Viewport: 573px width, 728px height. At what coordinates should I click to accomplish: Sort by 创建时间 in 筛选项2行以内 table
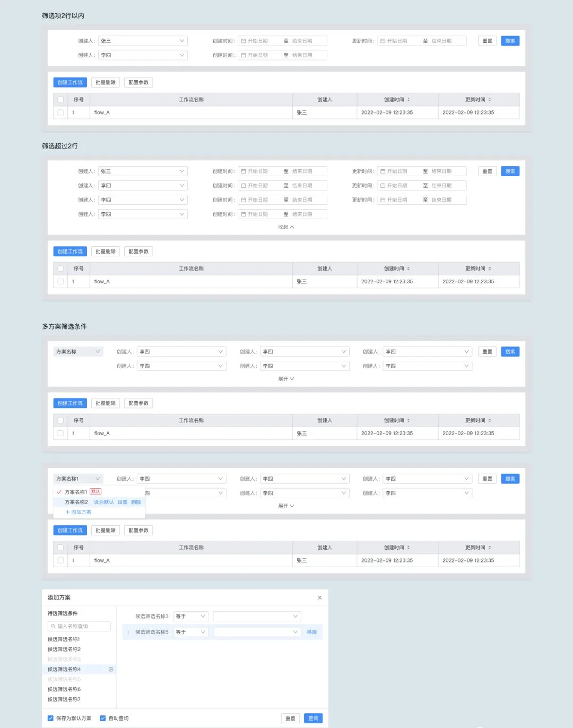408,100
